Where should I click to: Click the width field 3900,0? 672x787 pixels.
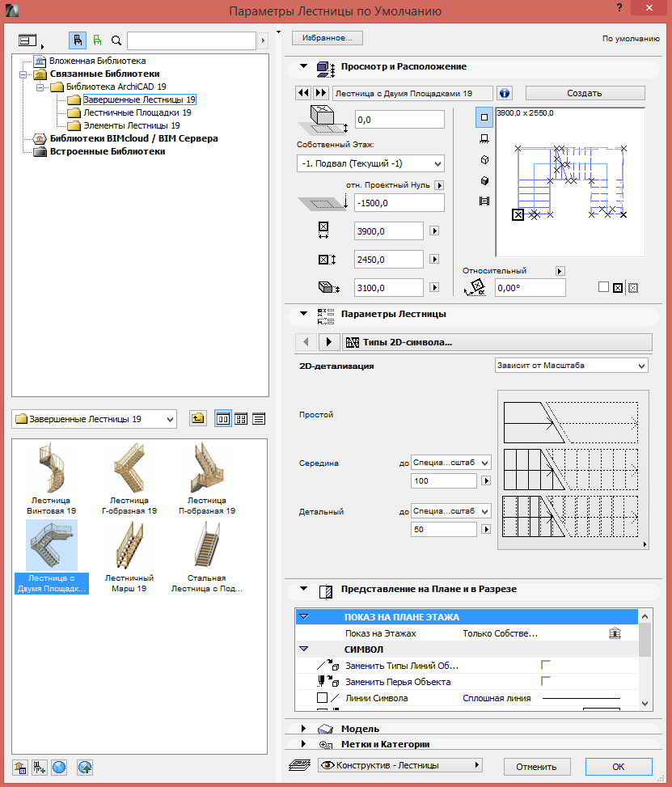[388, 231]
